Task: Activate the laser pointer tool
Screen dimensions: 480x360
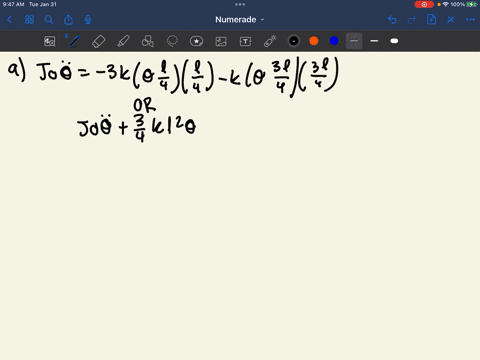Action: click(x=270, y=41)
